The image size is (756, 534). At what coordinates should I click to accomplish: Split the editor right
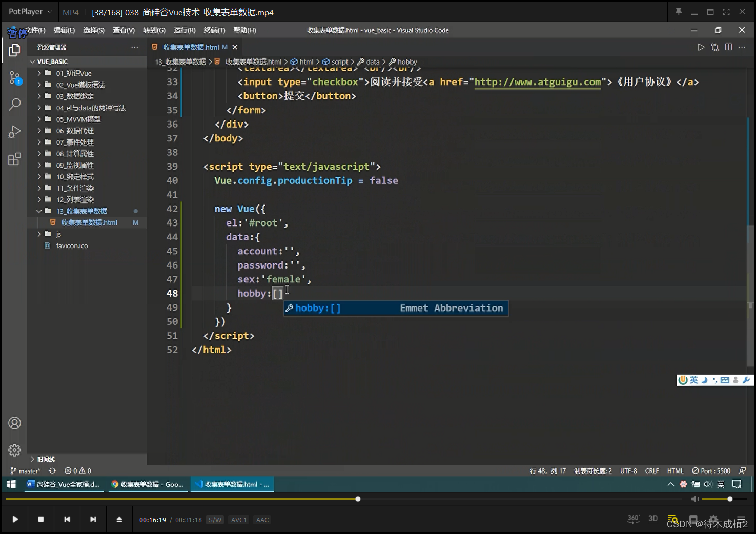point(728,47)
